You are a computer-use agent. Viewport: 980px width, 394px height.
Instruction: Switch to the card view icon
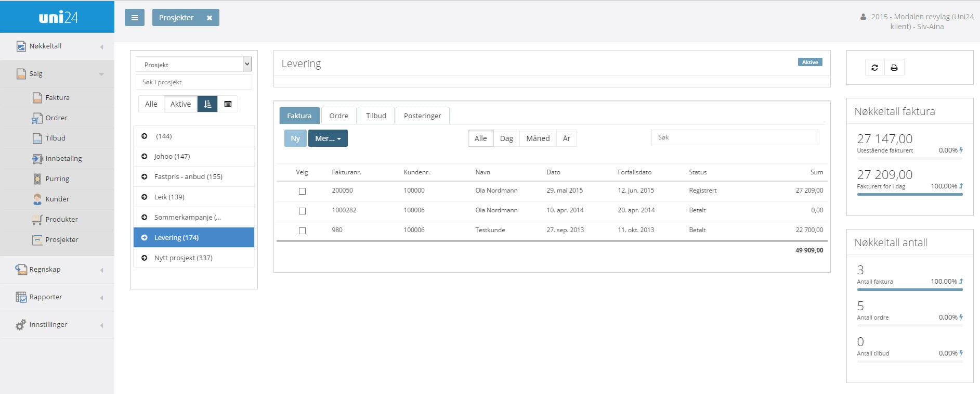tap(228, 104)
